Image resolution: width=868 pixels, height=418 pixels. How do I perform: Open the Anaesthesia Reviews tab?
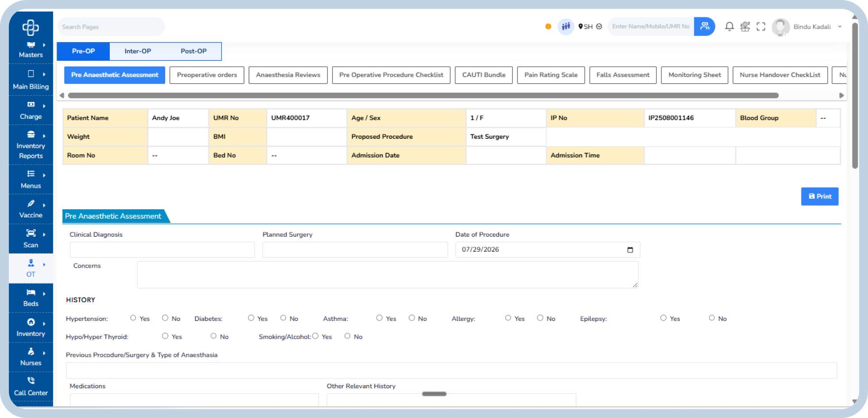coord(288,75)
